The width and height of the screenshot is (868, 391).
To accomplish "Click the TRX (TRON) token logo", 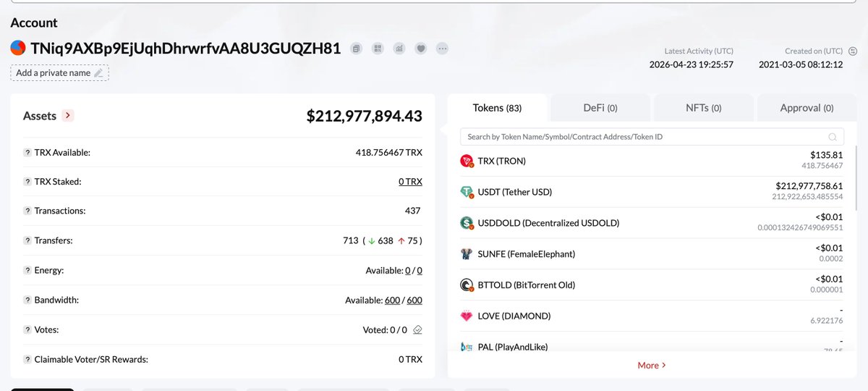I will 467,161.
